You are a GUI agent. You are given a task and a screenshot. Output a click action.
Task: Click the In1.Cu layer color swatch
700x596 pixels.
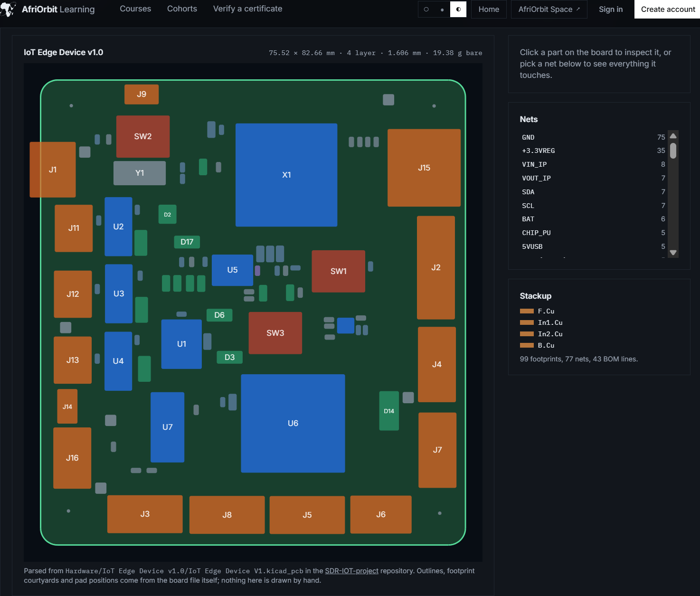coord(527,322)
